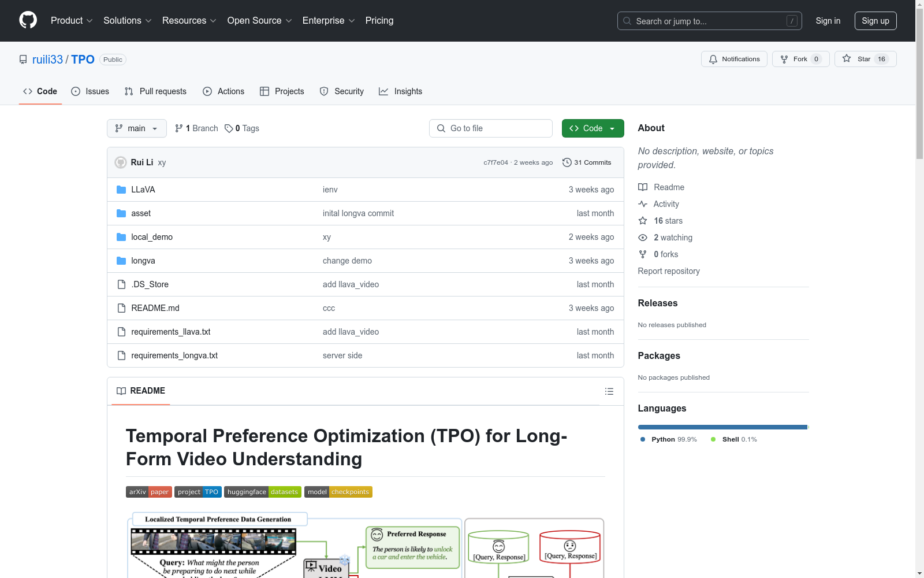Expand the Enterprise menu
Screen dimensions: 924x578
[x=329, y=21]
